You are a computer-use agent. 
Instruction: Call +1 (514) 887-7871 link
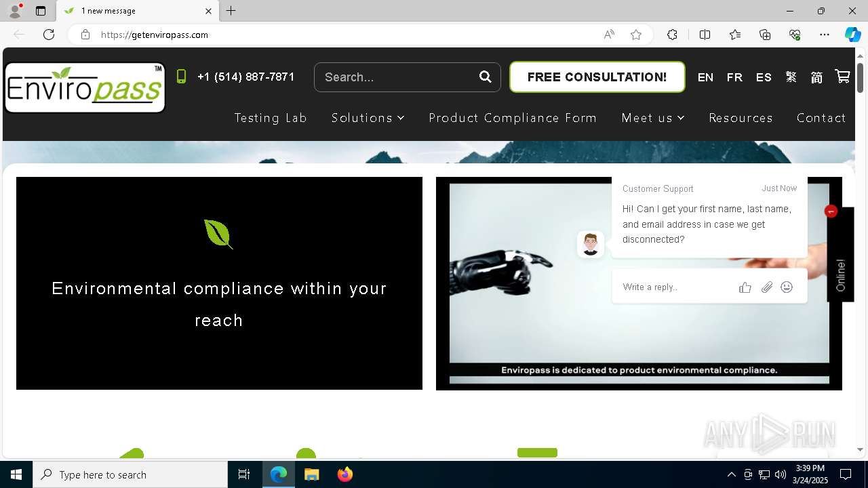click(x=245, y=77)
